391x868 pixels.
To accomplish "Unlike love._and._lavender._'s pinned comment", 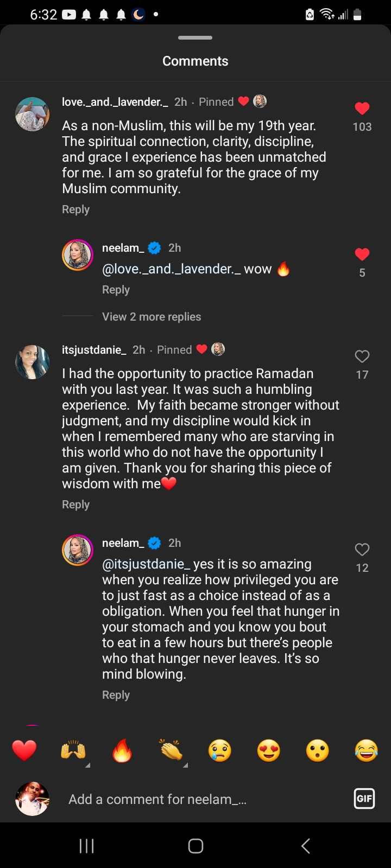I will [x=362, y=108].
